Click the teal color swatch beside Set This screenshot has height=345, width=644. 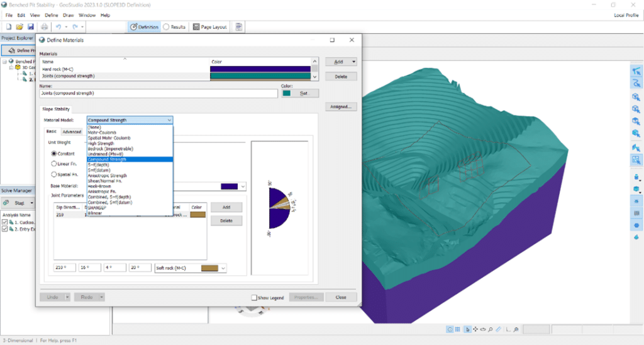287,93
